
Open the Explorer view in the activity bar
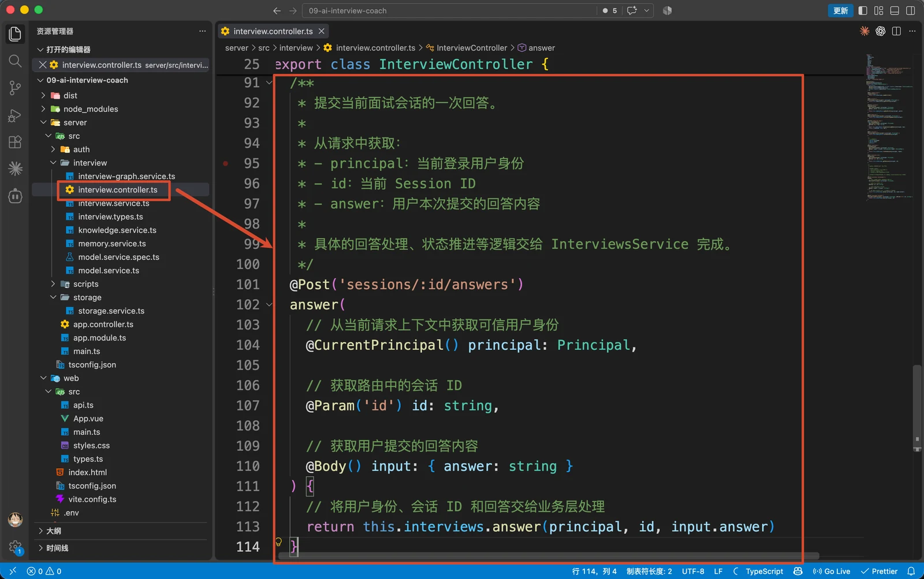[x=15, y=34]
